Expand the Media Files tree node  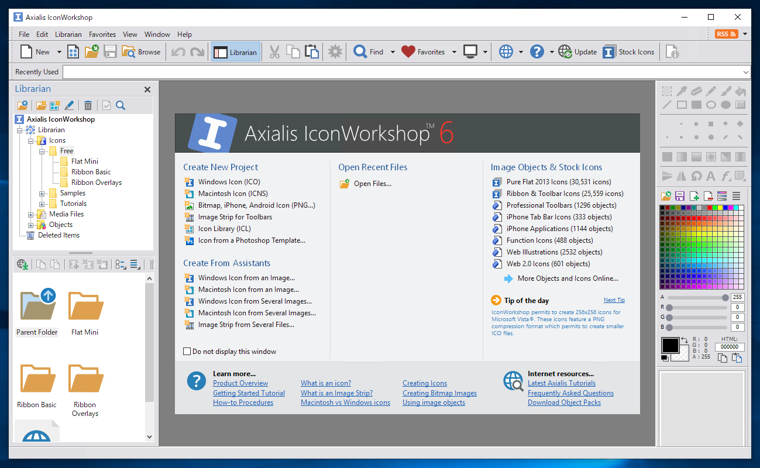pos(31,214)
